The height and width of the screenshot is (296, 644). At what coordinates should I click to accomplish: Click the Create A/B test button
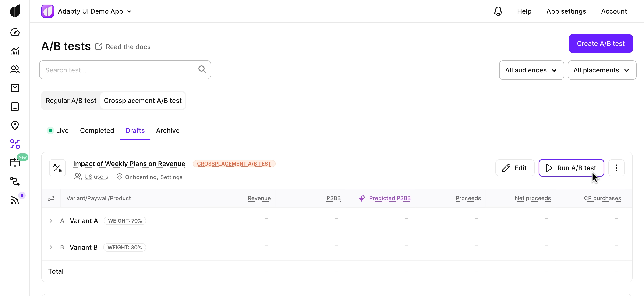tap(601, 43)
